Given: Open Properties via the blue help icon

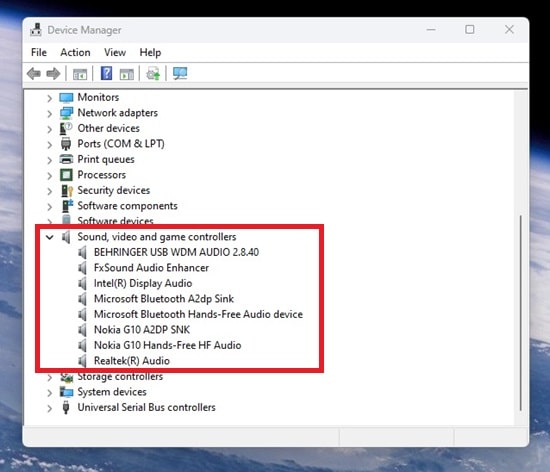Looking at the screenshot, I should [106, 73].
